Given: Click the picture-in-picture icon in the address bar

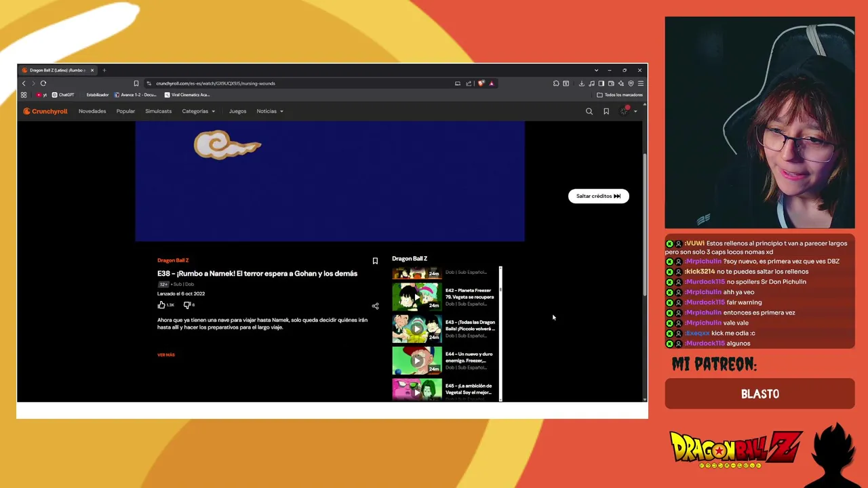Looking at the screenshot, I should (458, 83).
